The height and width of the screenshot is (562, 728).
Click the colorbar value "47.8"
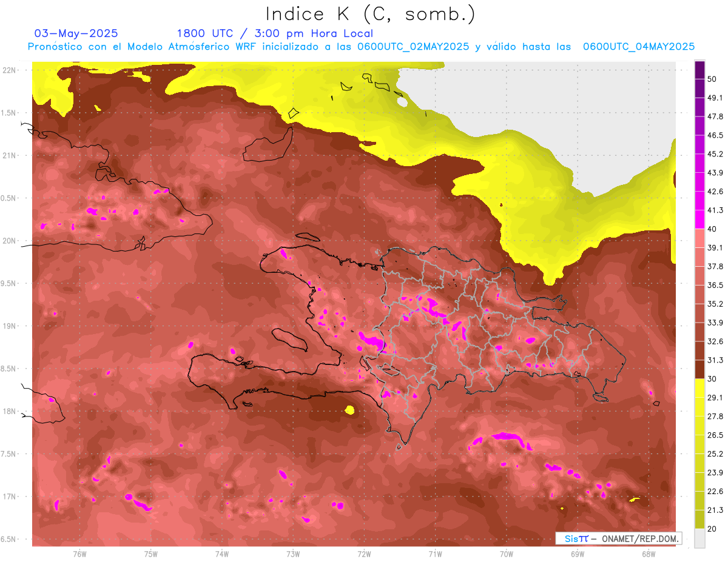pos(715,116)
